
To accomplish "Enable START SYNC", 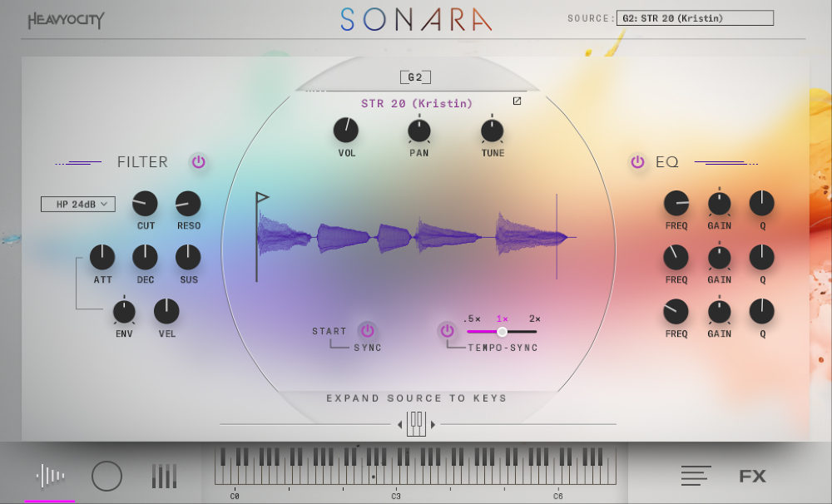I will pos(366,330).
